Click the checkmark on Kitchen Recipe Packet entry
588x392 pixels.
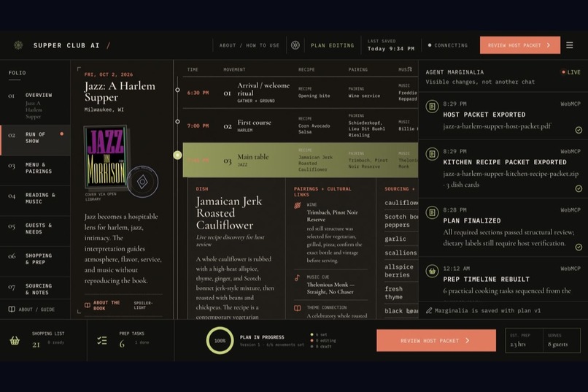[x=579, y=188]
